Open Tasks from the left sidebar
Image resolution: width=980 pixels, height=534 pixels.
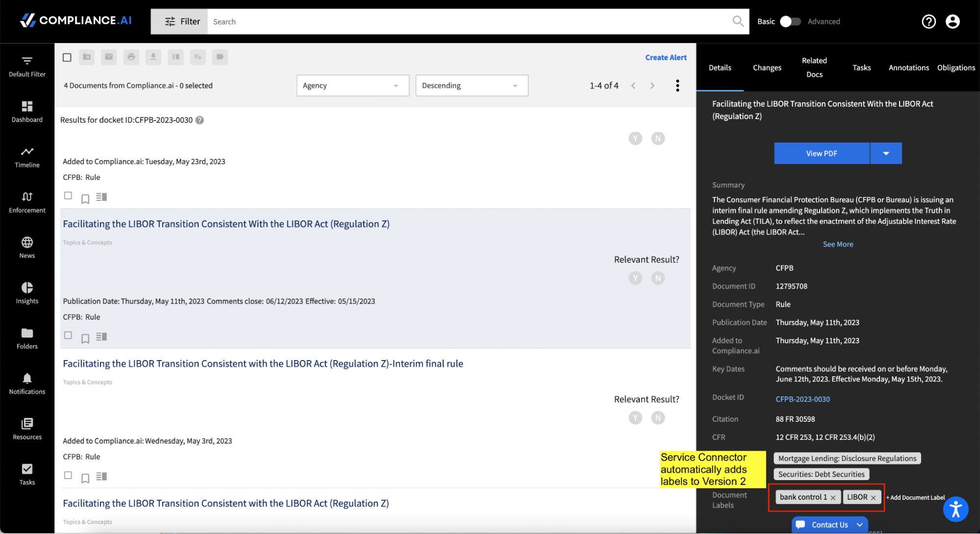click(27, 475)
